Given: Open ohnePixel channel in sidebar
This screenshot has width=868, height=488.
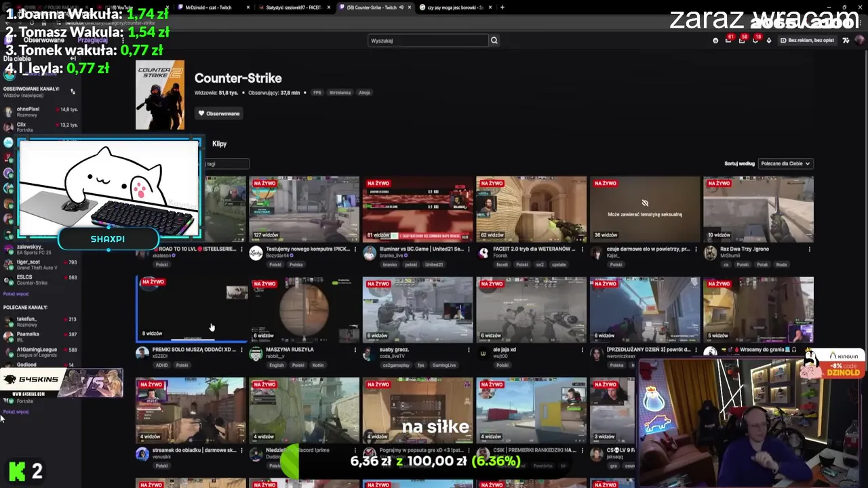Looking at the screenshot, I should pyautogui.click(x=41, y=111).
